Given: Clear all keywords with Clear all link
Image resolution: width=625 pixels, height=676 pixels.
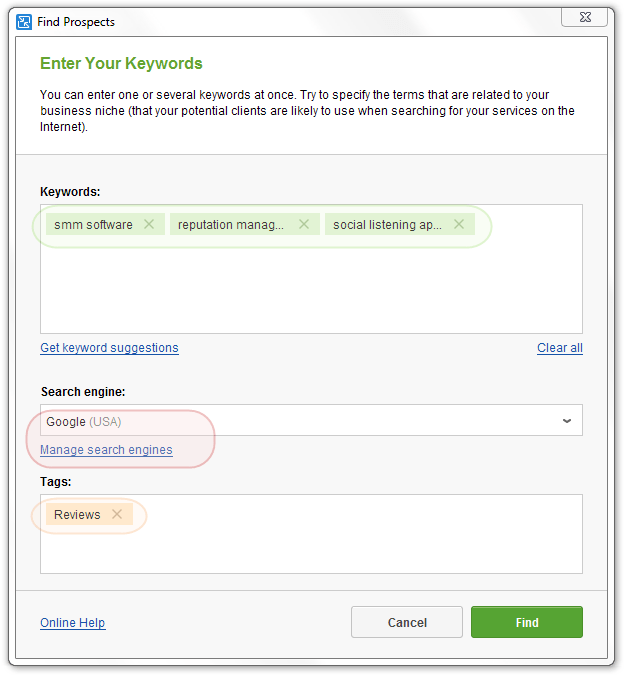Looking at the screenshot, I should click(559, 348).
